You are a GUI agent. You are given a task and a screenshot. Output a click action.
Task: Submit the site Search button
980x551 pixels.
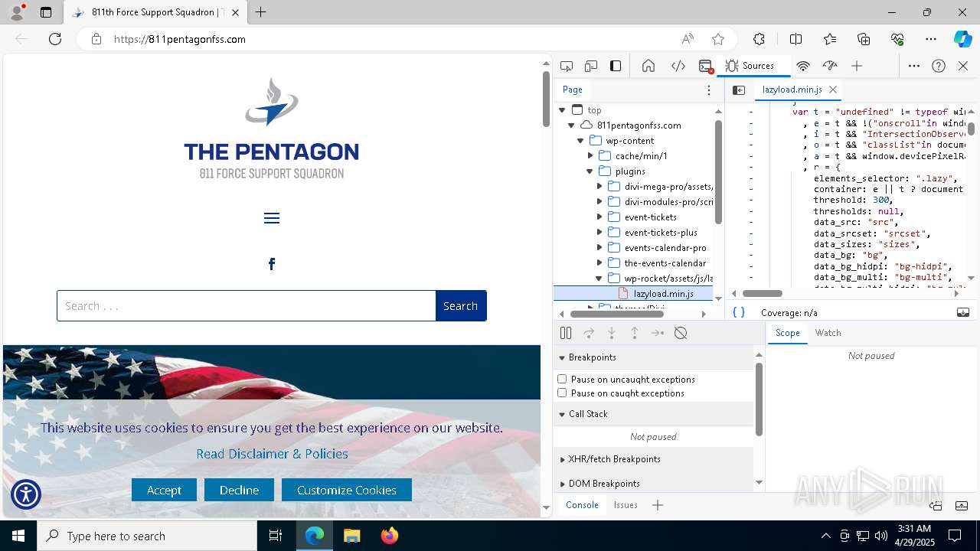coord(461,306)
